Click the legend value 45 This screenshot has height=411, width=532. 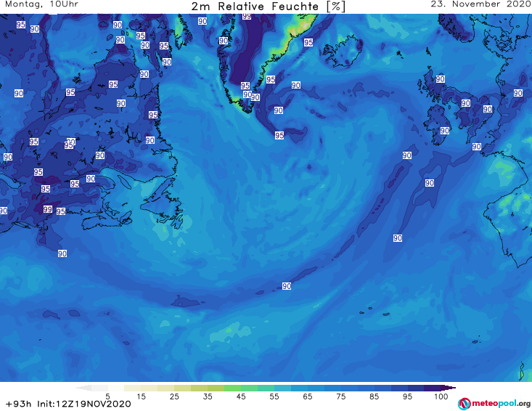point(241,396)
